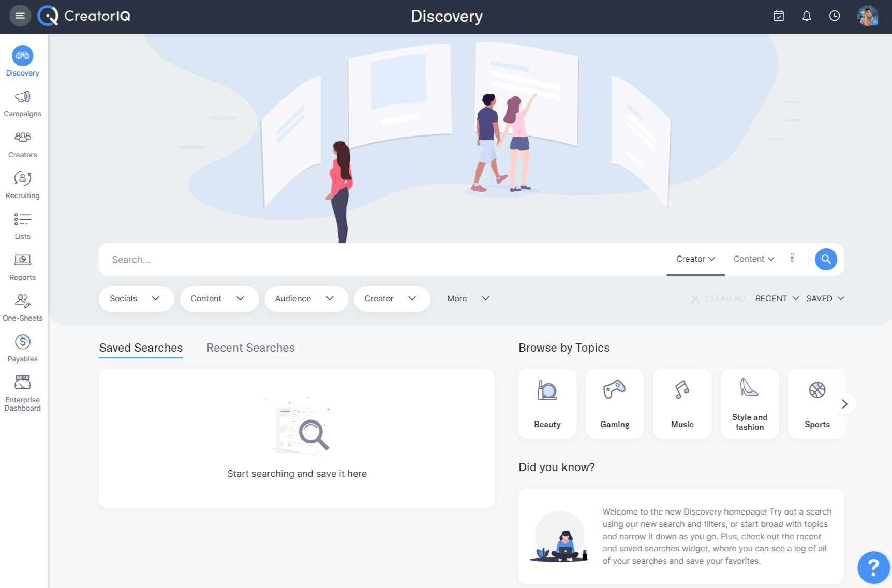Select the Creators sidebar icon

point(22,144)
